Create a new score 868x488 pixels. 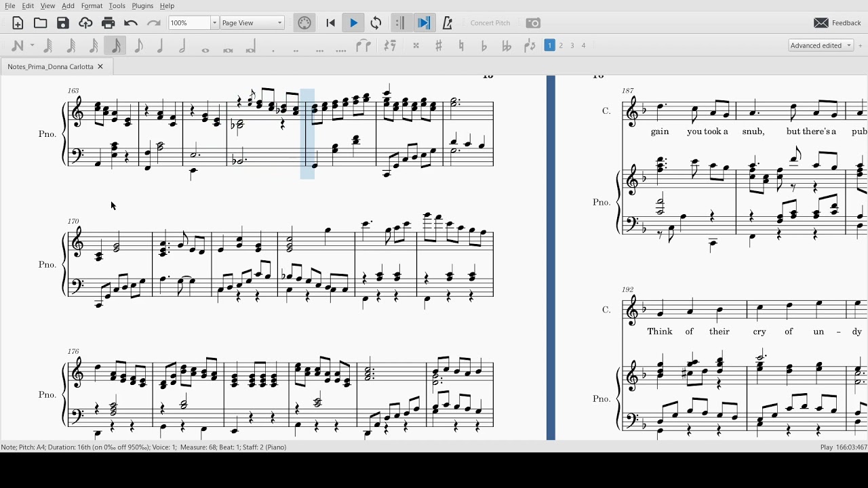(18, 23)
